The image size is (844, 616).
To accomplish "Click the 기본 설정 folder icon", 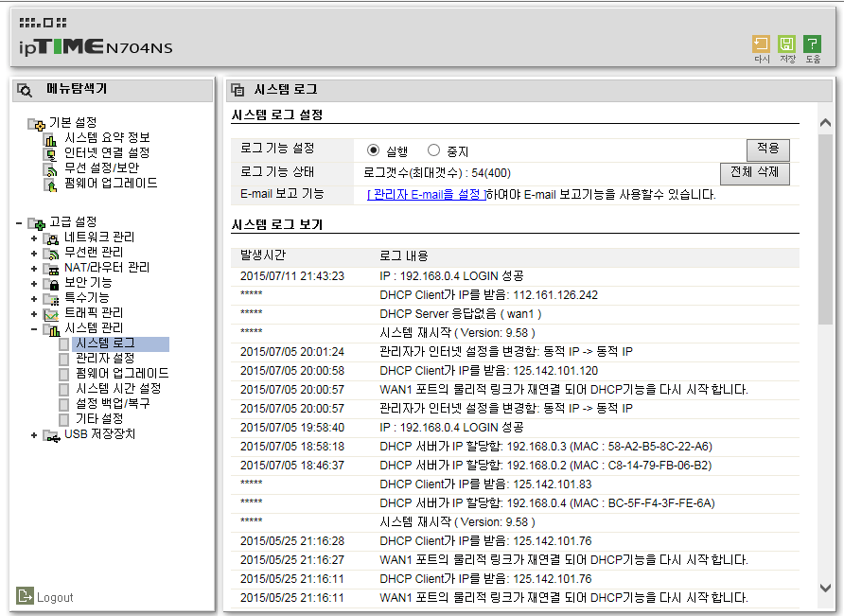I will (x=37, y=124).
